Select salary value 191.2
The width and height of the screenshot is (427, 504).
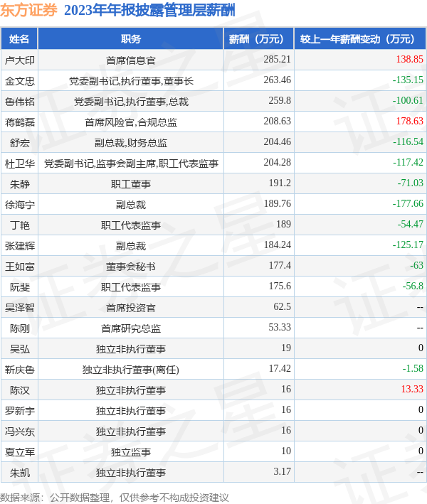click(x=280, y=183)
